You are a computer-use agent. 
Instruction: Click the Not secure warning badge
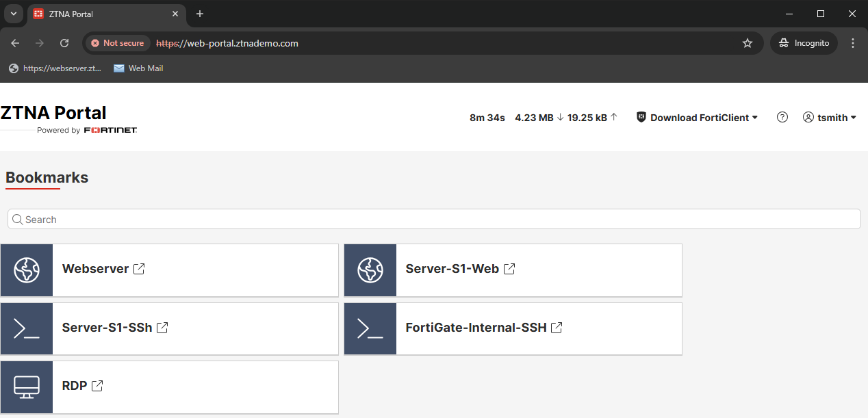coord(117,42)
